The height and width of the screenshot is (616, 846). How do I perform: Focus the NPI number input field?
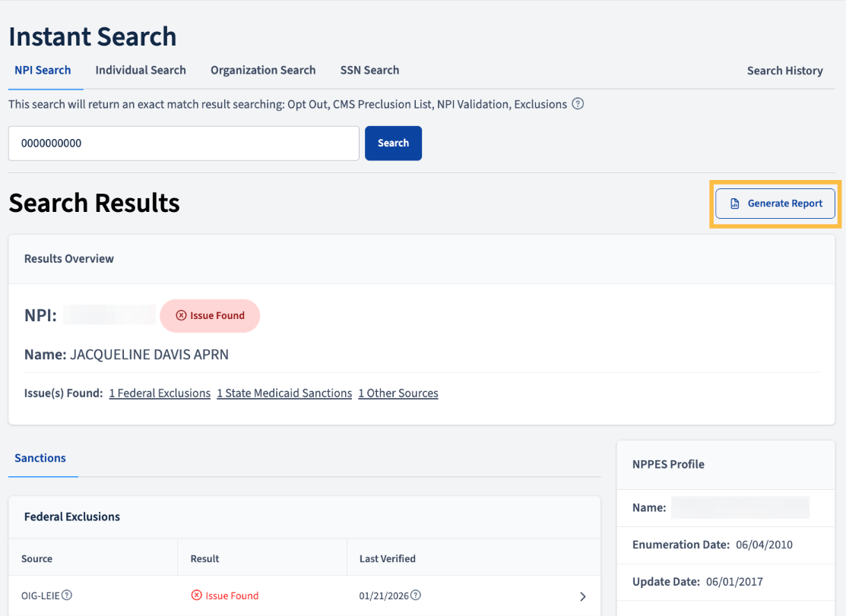click(183, 144)
